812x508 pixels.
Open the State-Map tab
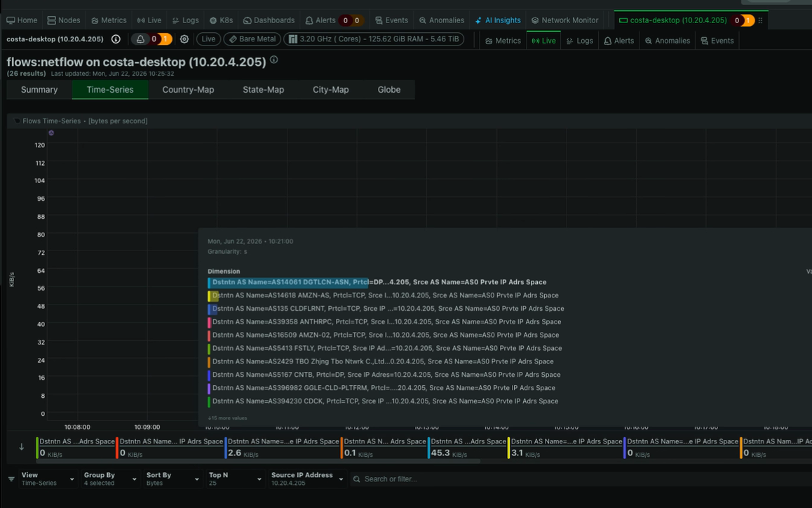click(263, 90)
